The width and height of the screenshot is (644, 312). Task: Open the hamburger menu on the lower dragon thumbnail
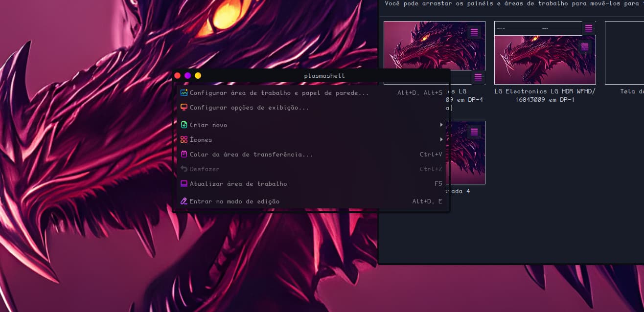click(474, 132)
